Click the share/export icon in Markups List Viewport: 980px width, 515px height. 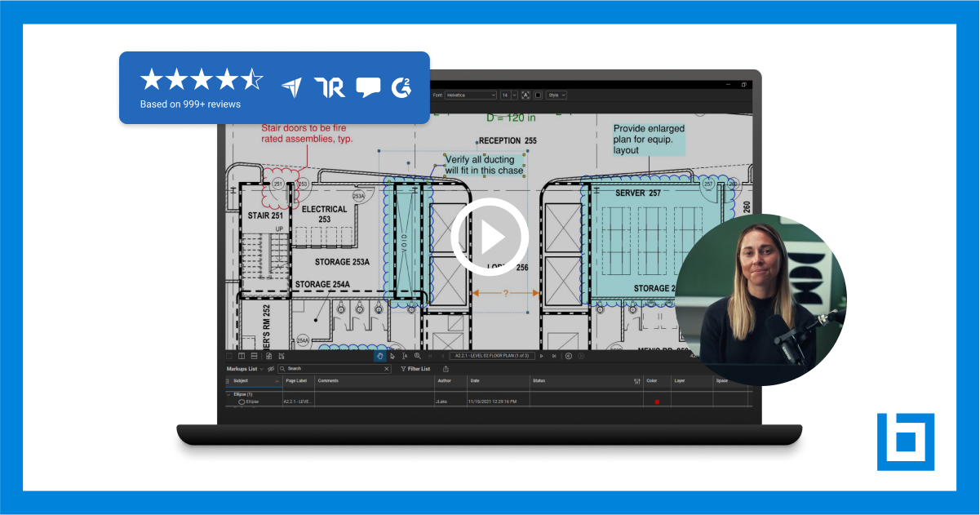444,369
